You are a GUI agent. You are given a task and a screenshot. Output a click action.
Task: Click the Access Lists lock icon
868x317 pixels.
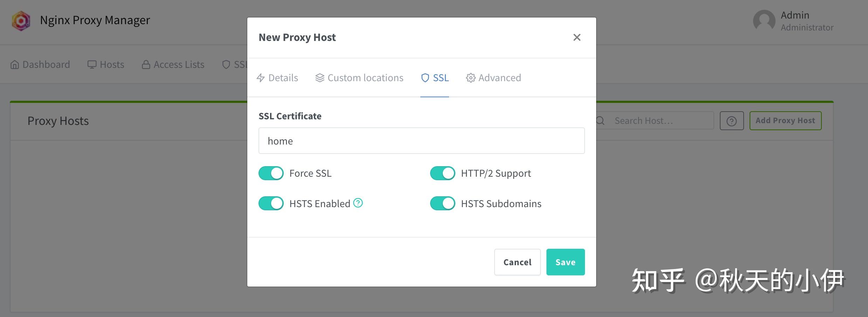tap(146, 65)
